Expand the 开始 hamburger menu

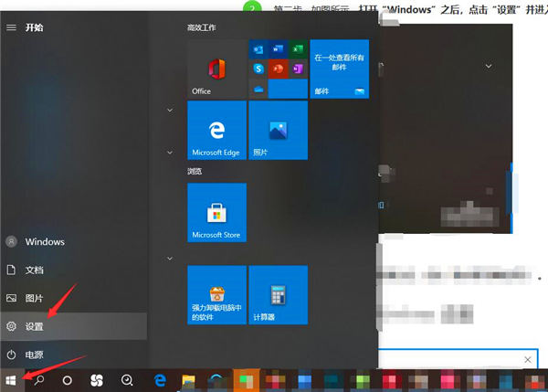tap(11, 27)
